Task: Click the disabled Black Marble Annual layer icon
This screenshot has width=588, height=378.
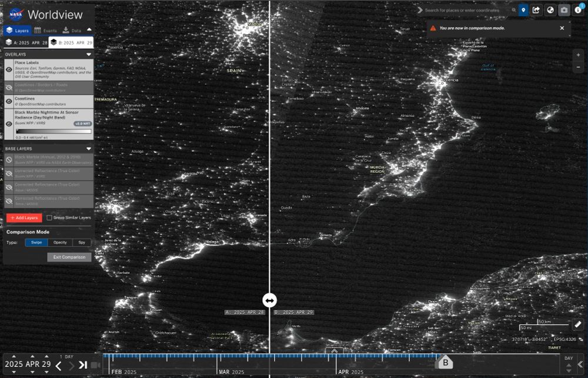Action: tap(9, 159)
